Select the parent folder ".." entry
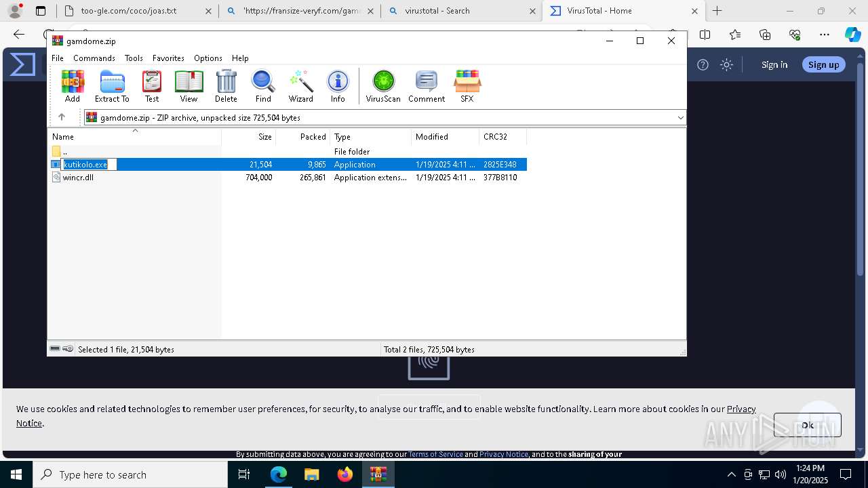The image size is (868, 488). pyautogui.click(x=64, y=152)
